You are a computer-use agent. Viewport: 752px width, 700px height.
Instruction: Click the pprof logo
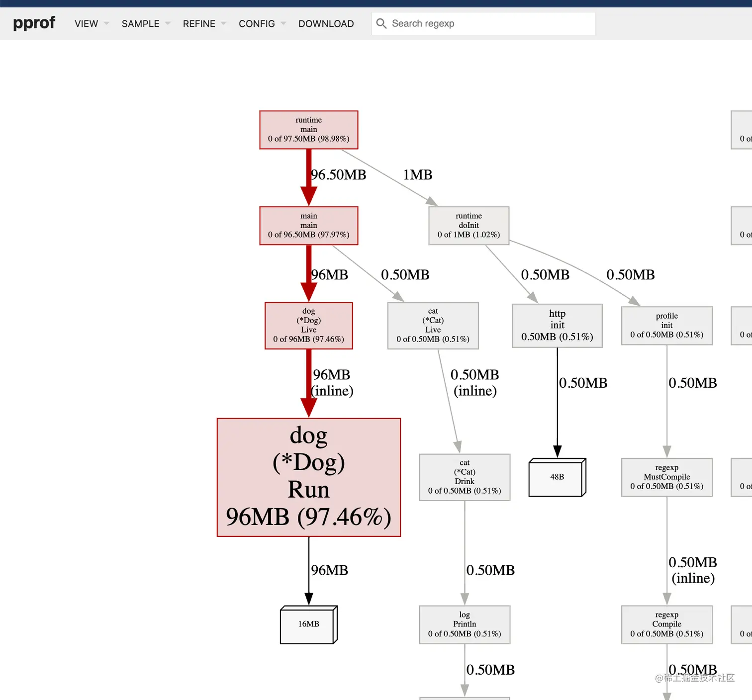34,23
